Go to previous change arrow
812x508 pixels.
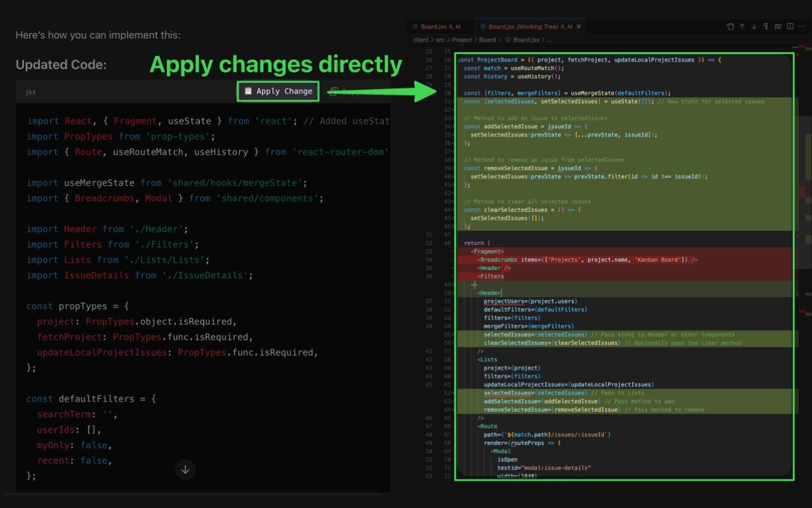coord(742,27)
